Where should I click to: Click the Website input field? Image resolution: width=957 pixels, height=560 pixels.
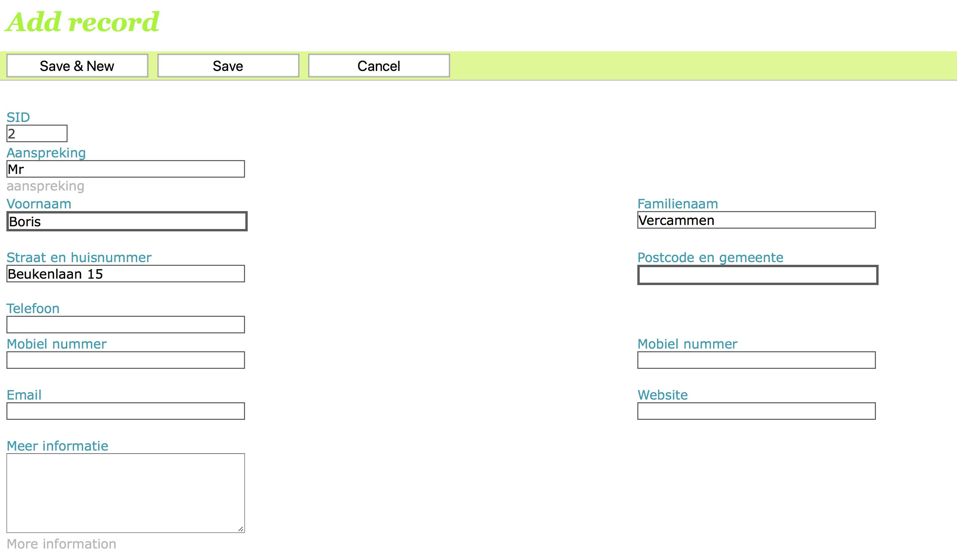pos(756,411)
